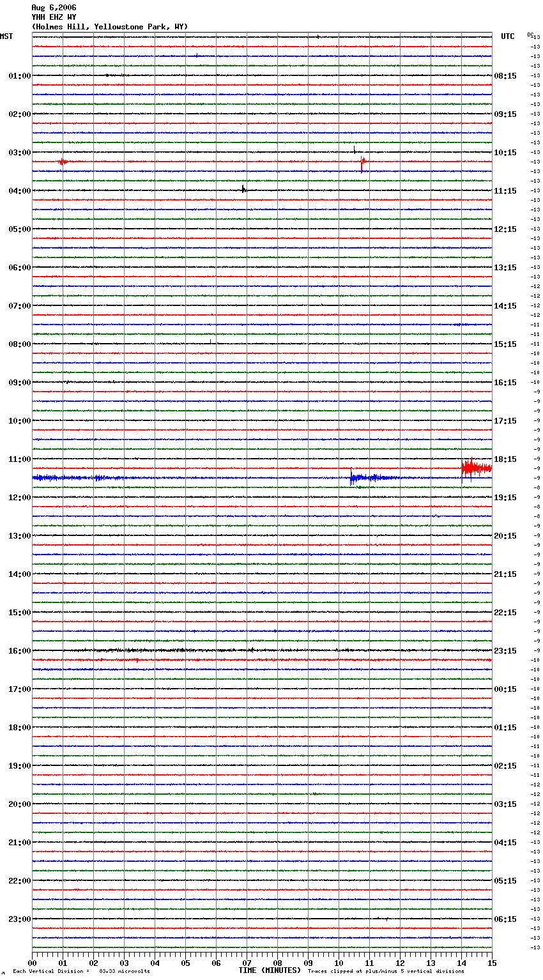Click the UTC time zone label
Screen dimensions: 543x980
(x=508, y=36)
